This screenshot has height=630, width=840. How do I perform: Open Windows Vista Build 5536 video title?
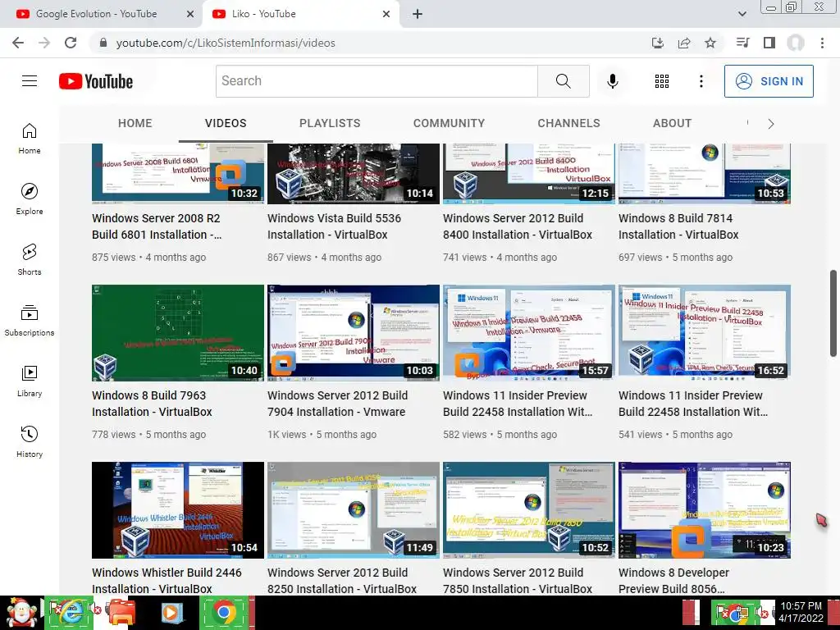click(335, 226)
